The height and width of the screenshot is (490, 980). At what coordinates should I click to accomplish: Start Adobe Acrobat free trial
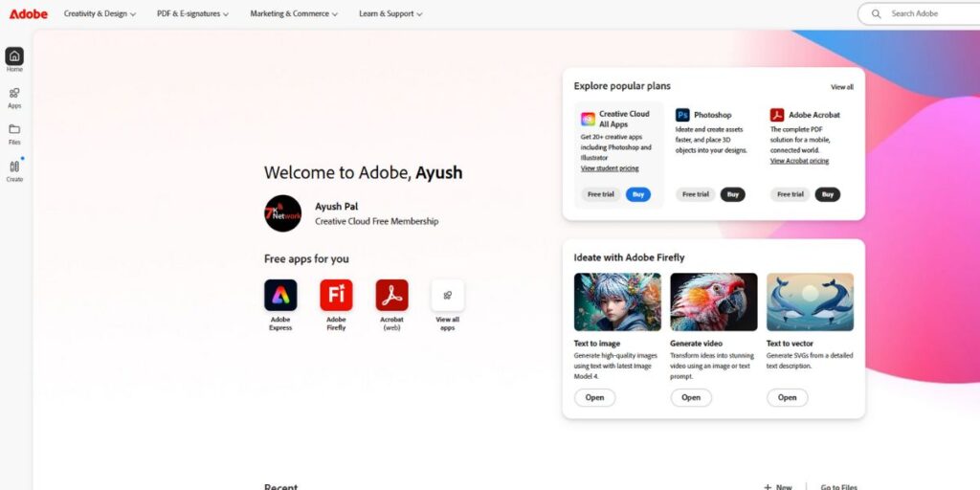(790, 194)
